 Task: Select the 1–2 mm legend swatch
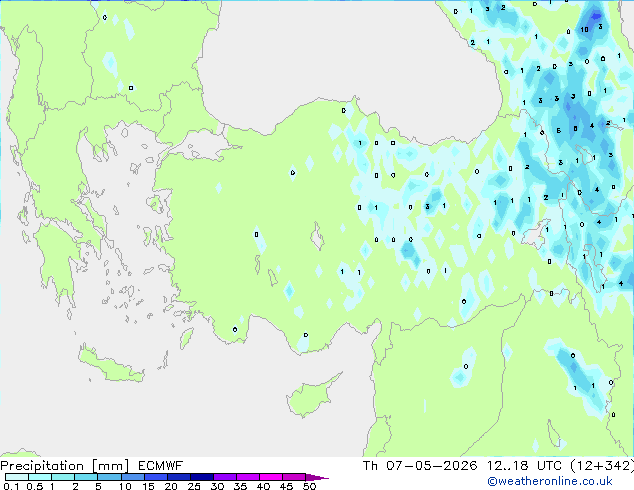pyautogui.click(x=63, y=477)
